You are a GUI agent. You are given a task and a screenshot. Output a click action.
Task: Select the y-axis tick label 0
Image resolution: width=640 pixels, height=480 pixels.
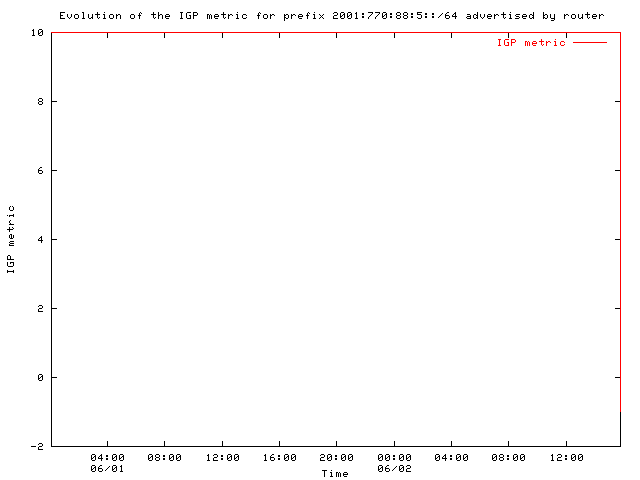click(41, 378)
